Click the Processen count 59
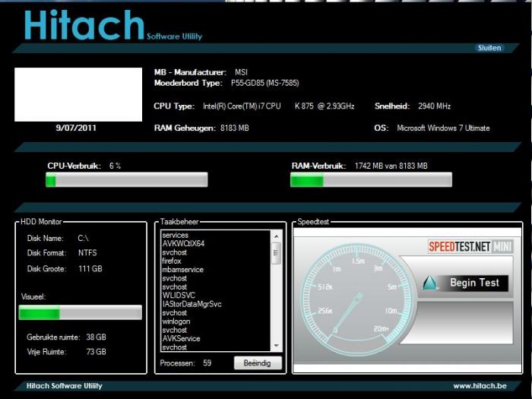This screenshot has width=532, height=399. click(207, 363)
